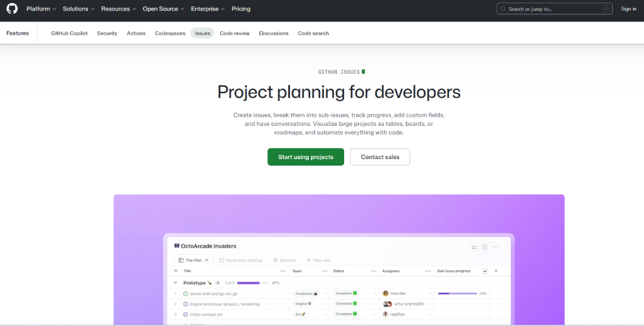
Task: Click the Contact sales button
Action: [380, 157]
